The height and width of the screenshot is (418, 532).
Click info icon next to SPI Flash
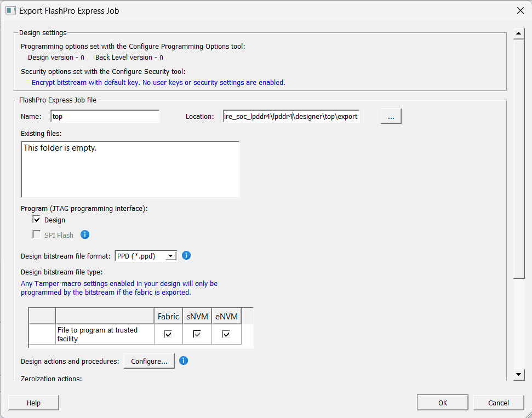85,234
